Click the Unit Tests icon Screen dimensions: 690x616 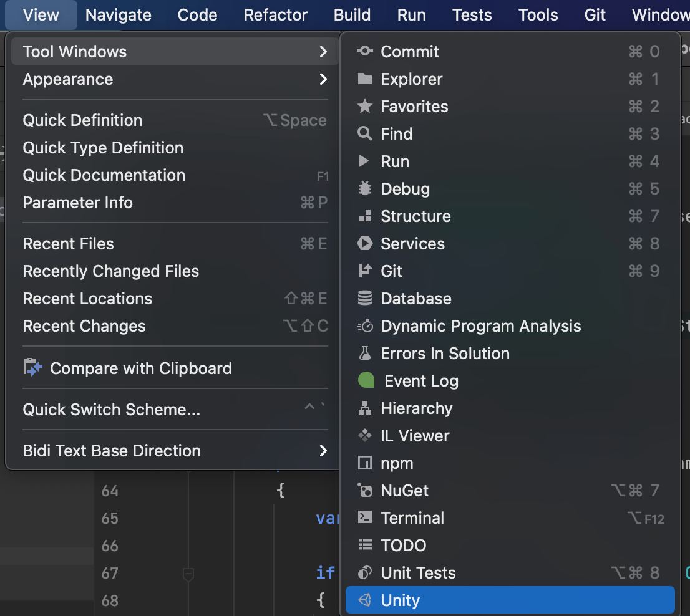(x=365, y=572)
